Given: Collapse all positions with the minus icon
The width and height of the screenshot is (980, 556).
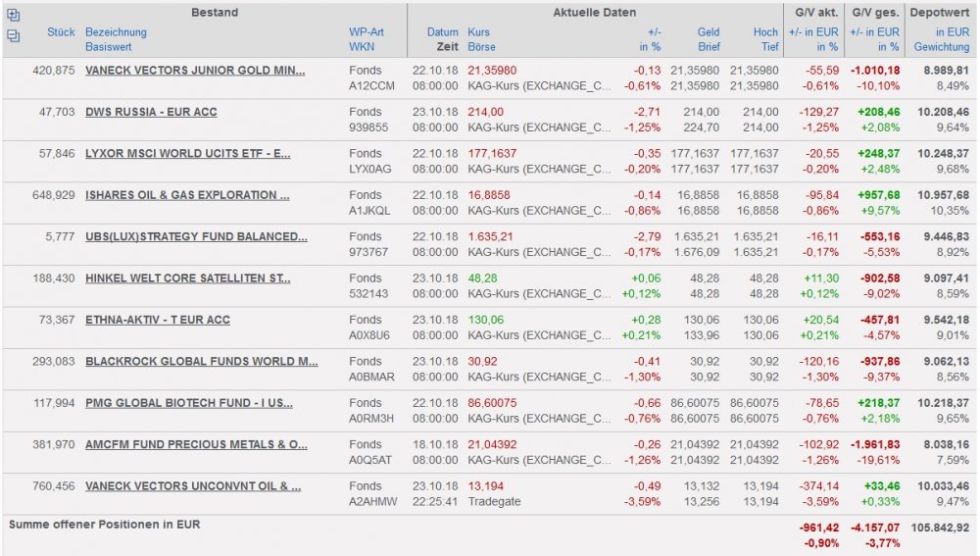Looking at the screenshot, I should [x=13, y=35].
